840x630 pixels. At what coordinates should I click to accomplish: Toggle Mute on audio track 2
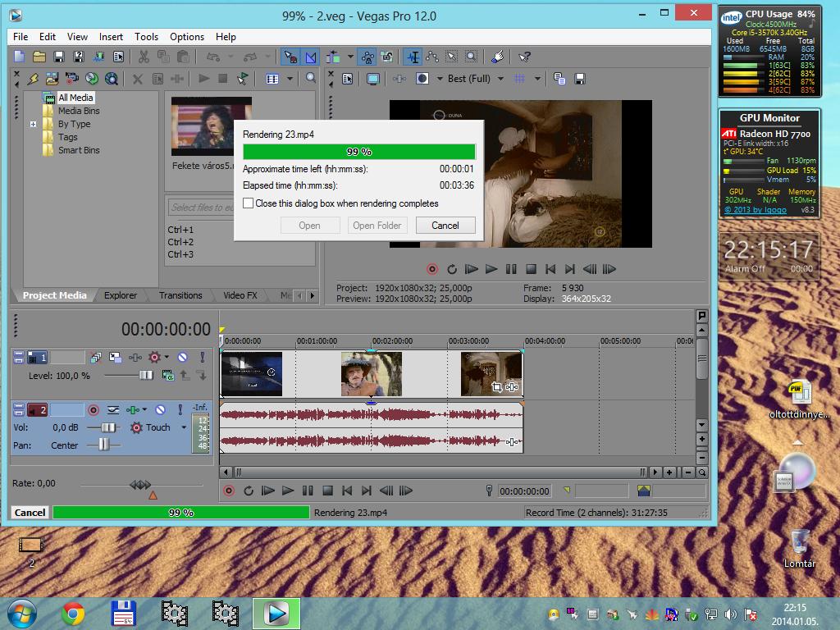coord(160,410)
